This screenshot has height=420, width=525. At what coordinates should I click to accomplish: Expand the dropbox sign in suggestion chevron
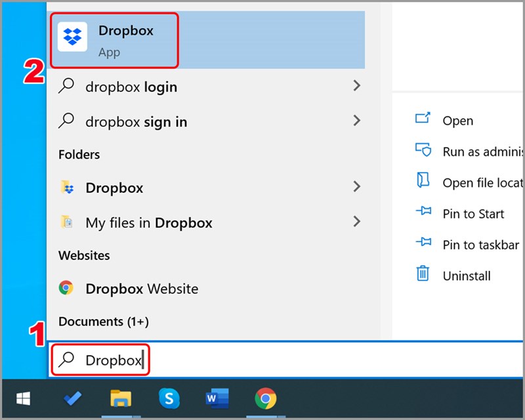(x=356, y=121)
